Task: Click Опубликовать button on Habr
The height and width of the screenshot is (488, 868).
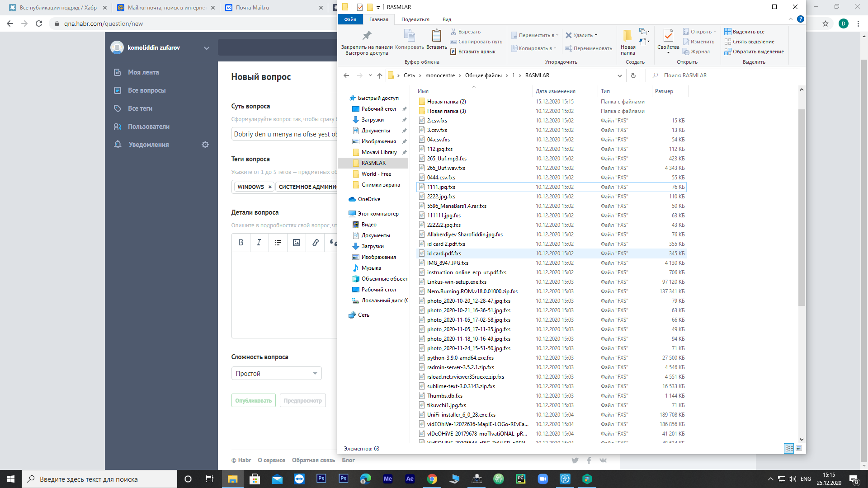Action: pos(253,400)
